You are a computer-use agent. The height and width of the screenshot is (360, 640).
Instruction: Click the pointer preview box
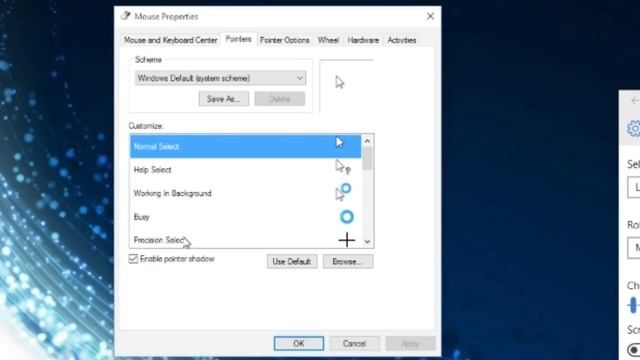pos(347,85)
